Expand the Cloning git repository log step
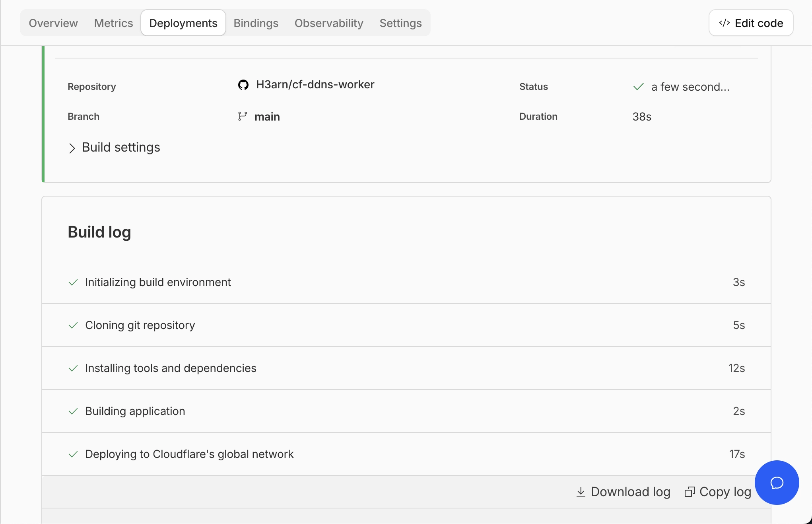 pyautogui.click(x=140, y=325)
